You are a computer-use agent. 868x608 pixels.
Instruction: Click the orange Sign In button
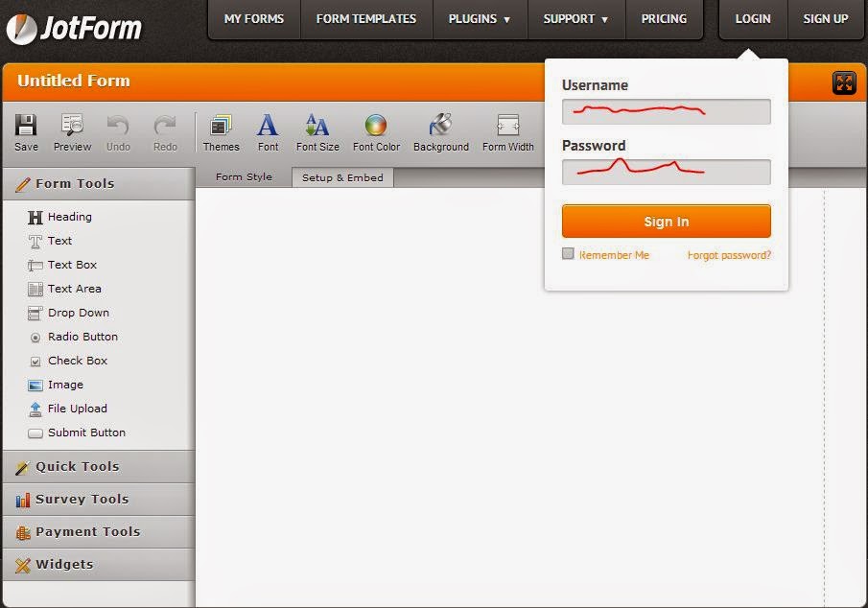(x=666, y=222)
